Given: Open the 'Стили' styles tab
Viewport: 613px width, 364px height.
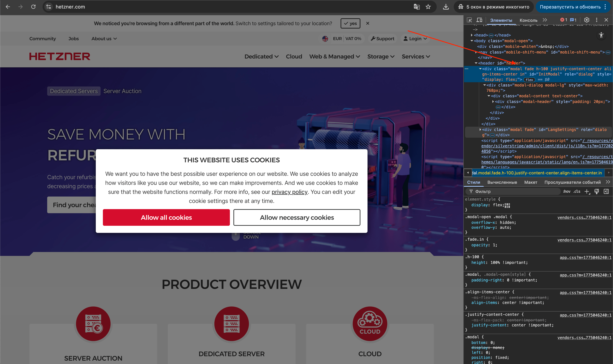Looking at the screenshot, I should click(473, 182).
